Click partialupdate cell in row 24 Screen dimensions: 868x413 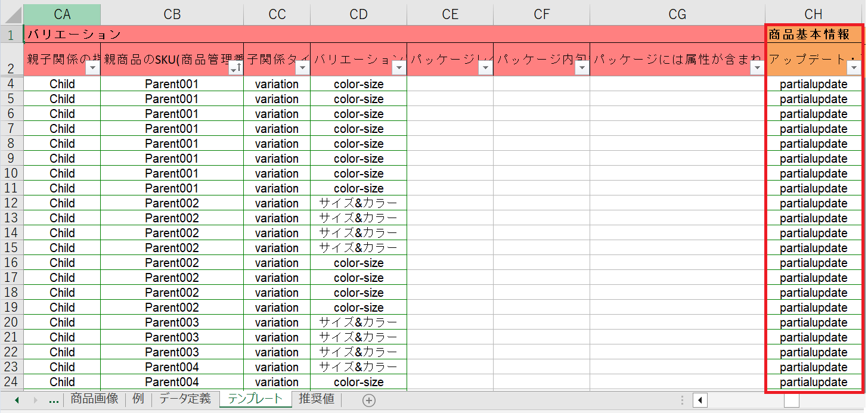coord(813,382)
